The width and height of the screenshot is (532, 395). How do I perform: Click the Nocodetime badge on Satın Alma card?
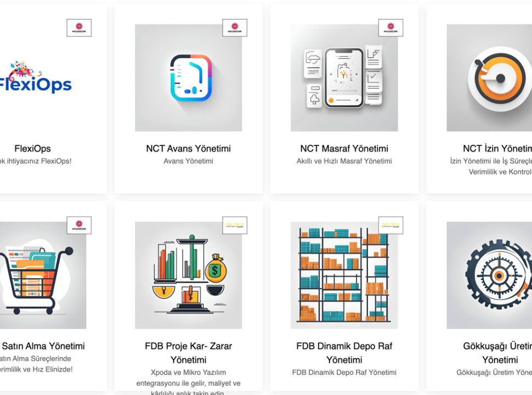(79, 225)
